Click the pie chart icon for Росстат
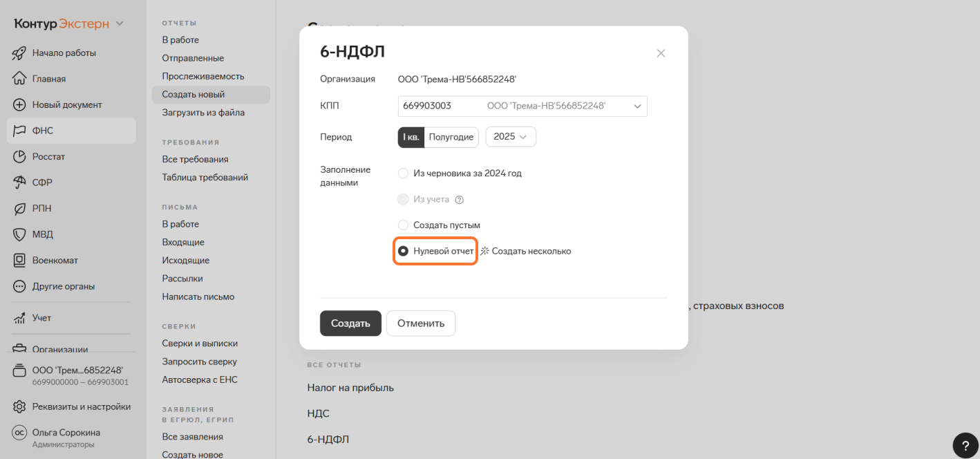This screenshot has width=980, height=459. pos(19,157)
